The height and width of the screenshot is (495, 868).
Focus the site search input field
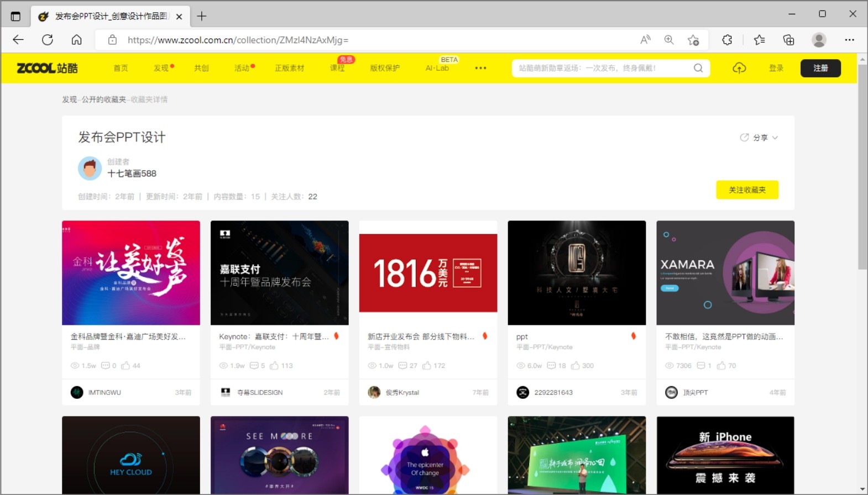pos(603,68)
